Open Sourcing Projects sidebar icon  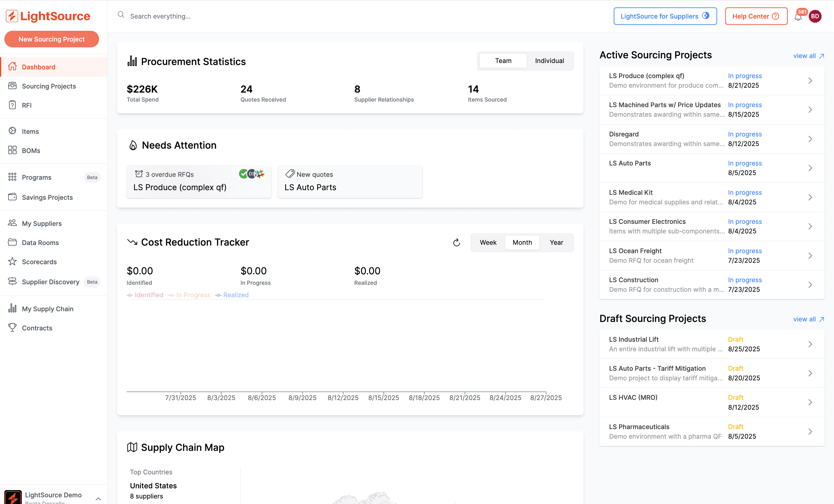(12, 86)
